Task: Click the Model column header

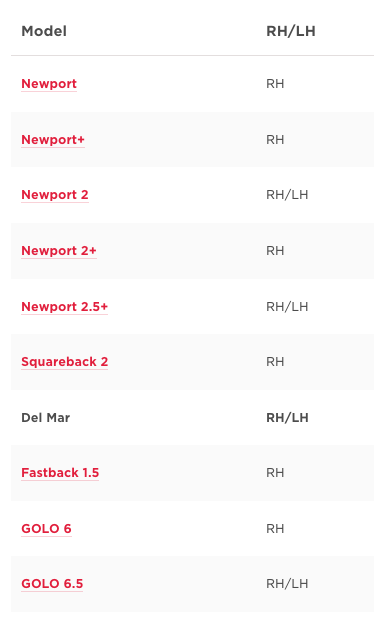Action: pos(44,31)
